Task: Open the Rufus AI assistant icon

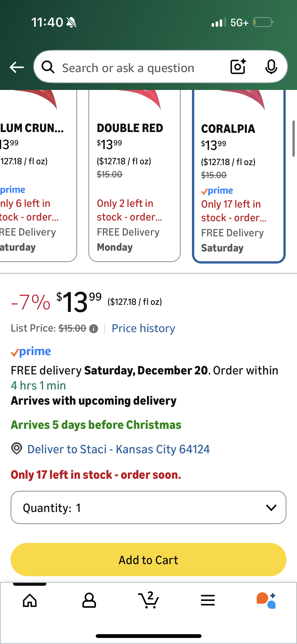Action: (x=267, y=600)
